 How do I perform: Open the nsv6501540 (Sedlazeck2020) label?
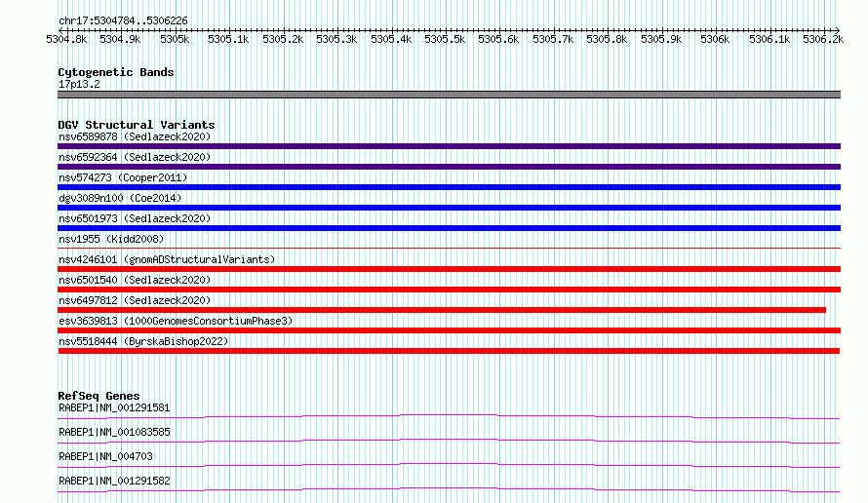coord(135,280)
